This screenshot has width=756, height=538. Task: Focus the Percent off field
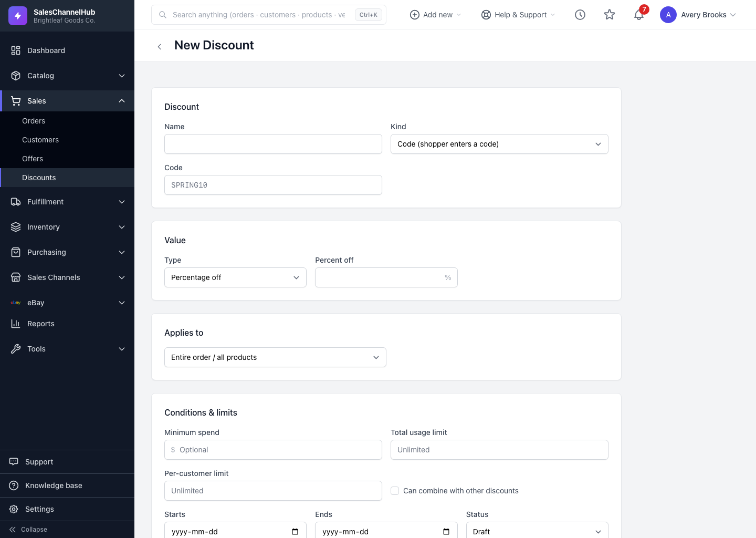pyautogui.click(x=386, y=277)
